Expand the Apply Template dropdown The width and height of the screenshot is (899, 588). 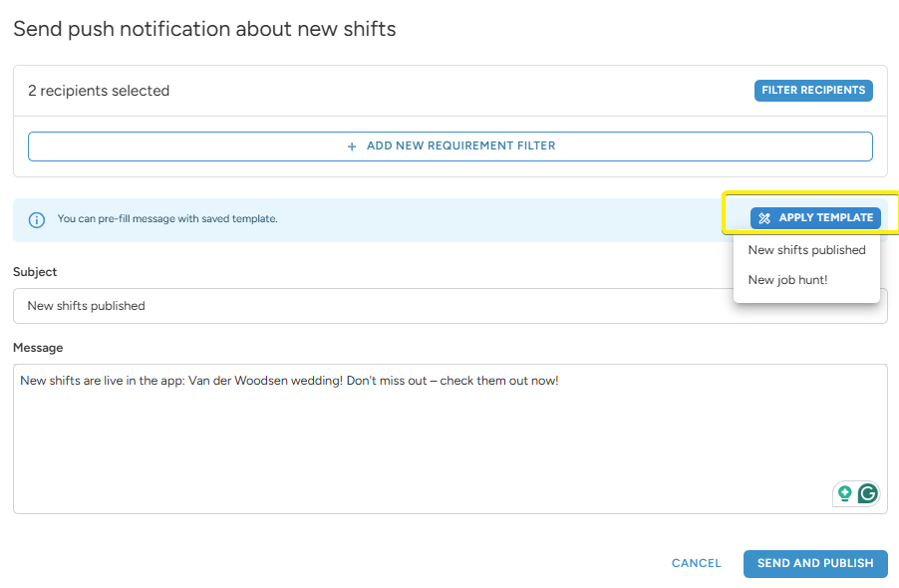815,218
